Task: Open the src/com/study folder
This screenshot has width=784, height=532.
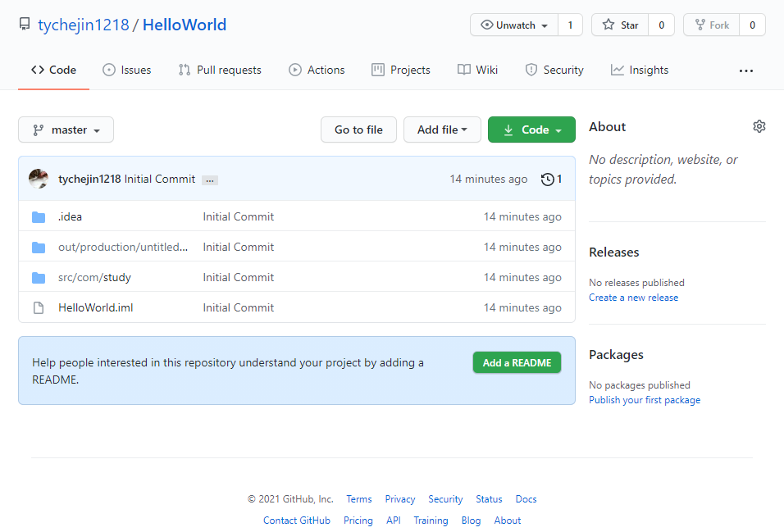Action: coord(94,278)
